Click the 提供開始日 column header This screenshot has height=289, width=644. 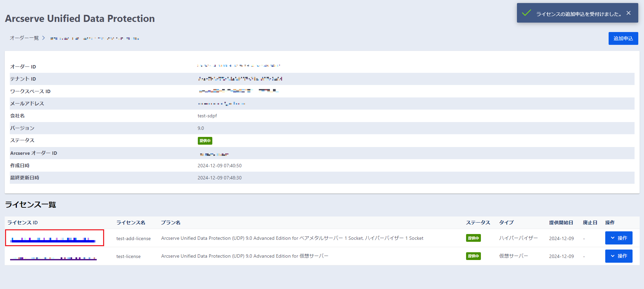point(561,223)
